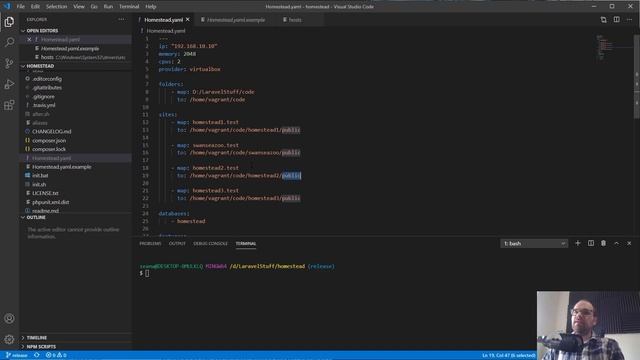The width and height of the screenshot is (640, 360).
Task: Open the Run menu
Action: point(108,7)
